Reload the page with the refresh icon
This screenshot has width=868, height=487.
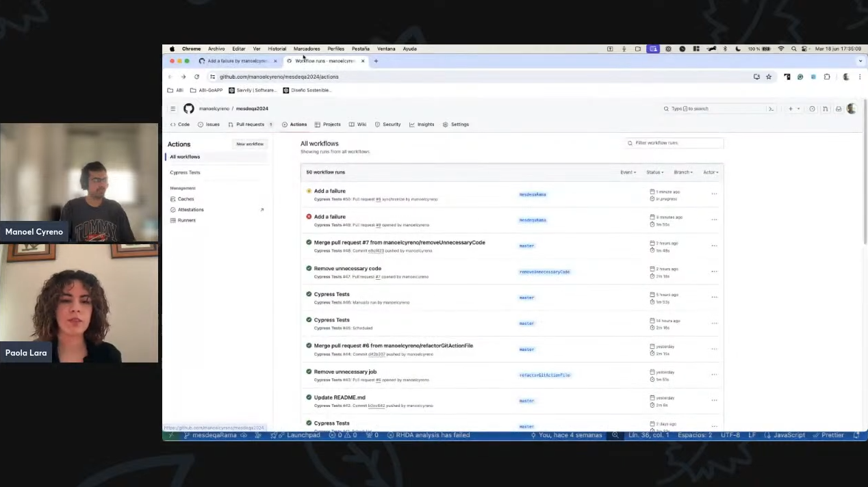(x=196, y=77)
